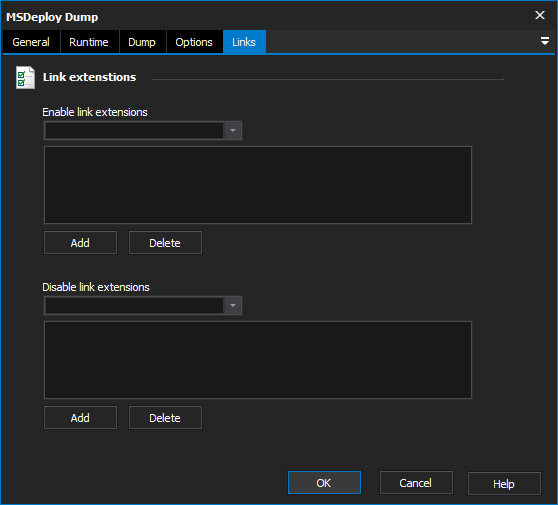Image resolution: width=558 pixels, height=505 pixels.
Task: Click the 'Link extenstions' section heading
Action: pos(89,77)
